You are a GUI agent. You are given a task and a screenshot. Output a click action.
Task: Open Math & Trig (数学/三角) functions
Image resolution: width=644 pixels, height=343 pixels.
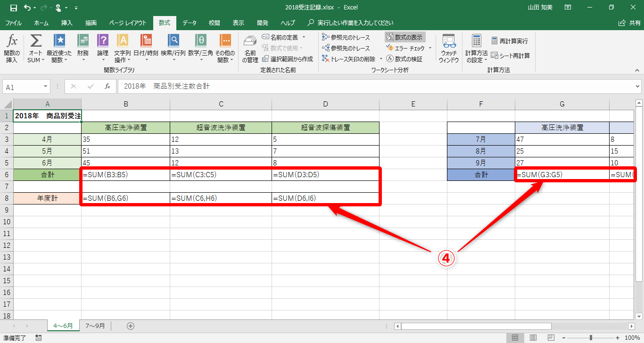click(200, 49)
